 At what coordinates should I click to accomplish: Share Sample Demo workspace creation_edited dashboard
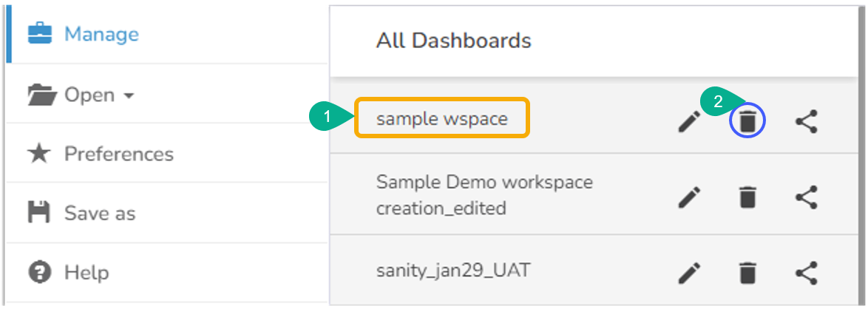807,197
